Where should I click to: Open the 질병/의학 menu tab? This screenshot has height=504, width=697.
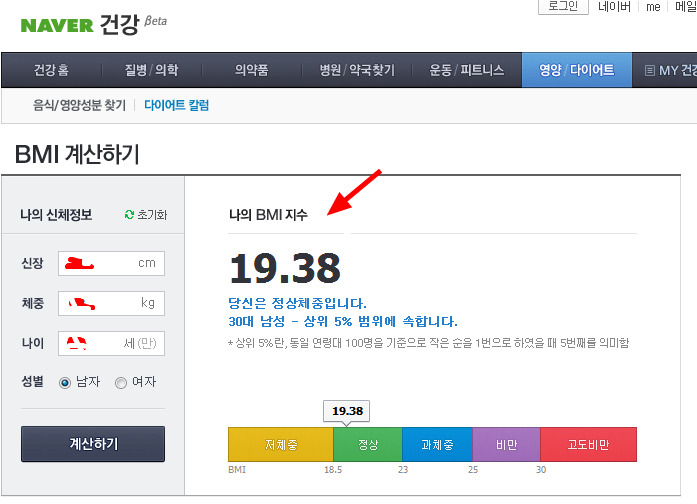pyautogui.click(x=150, y=70)
